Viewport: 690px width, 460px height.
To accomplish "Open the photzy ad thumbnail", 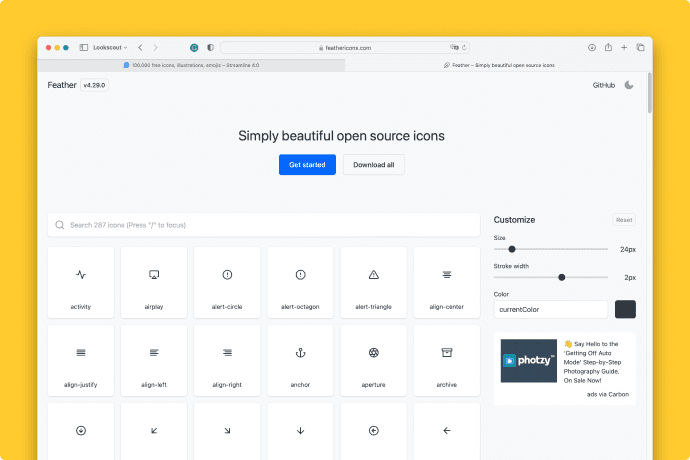I will [529, 361].
